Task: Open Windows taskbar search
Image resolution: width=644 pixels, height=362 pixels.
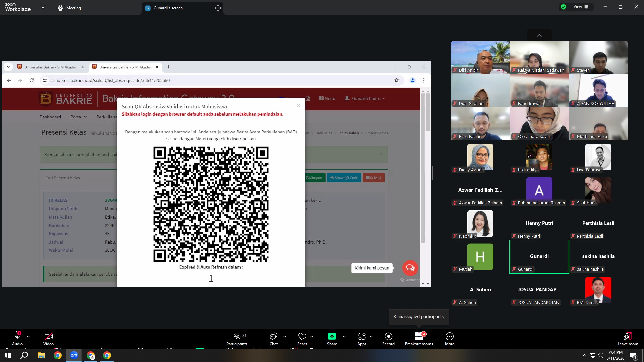Action: click(x=24, y=355)
